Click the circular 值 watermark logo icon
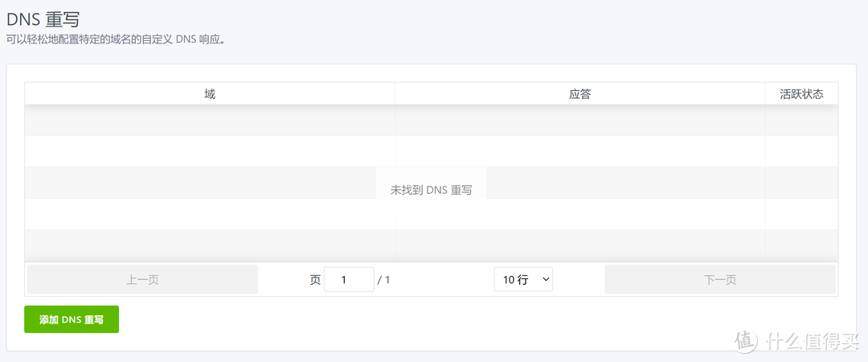Image resolution: width=868 pixels, height=362 pixels. 746,341
